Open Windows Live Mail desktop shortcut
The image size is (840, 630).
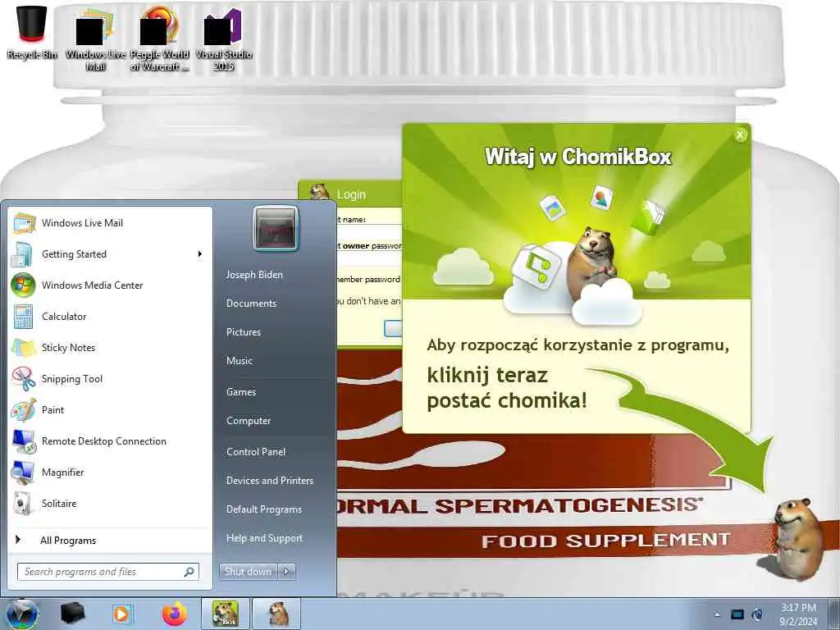coord(95,39)
